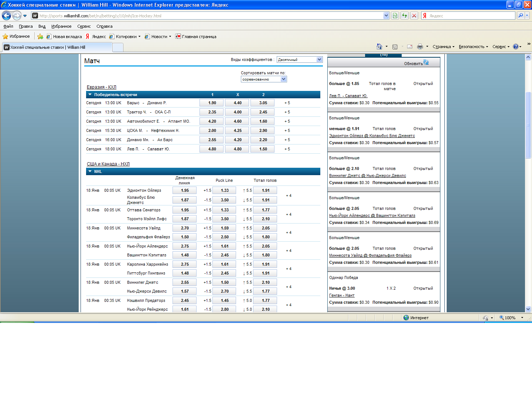
Task: Collapse the NHL section triangle
Action: (90, 171)
